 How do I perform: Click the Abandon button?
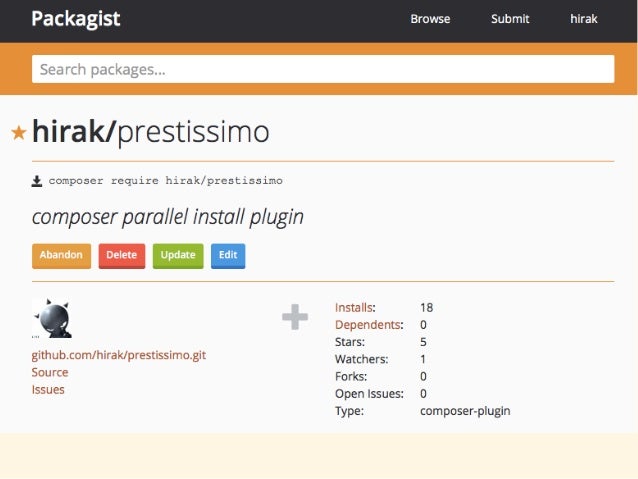[61, 256]
